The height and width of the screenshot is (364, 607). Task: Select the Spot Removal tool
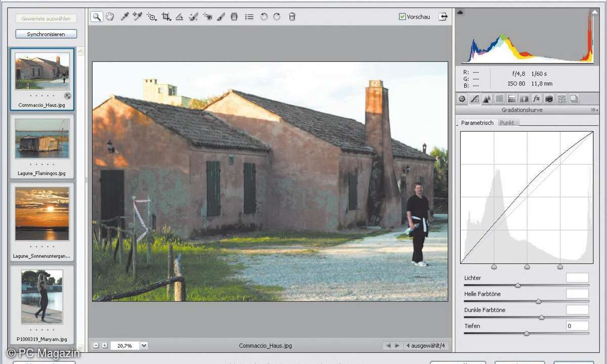(x=193, y=17)
